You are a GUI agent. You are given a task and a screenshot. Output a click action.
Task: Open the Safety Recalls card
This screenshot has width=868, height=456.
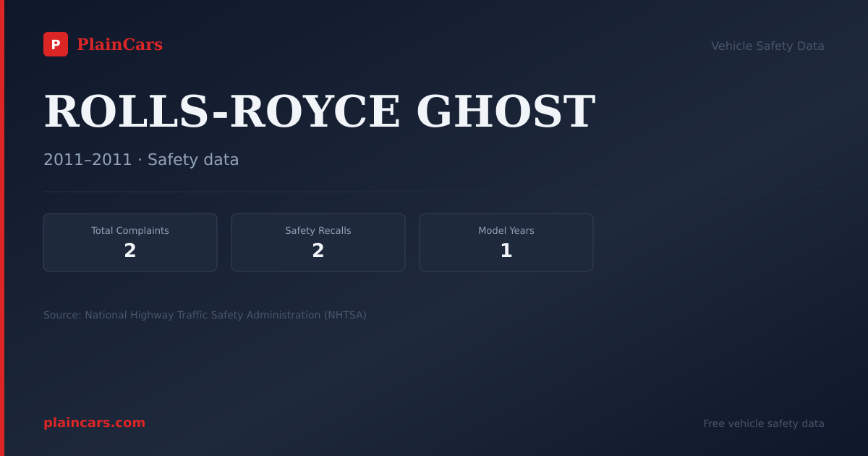tap(318, 242)
